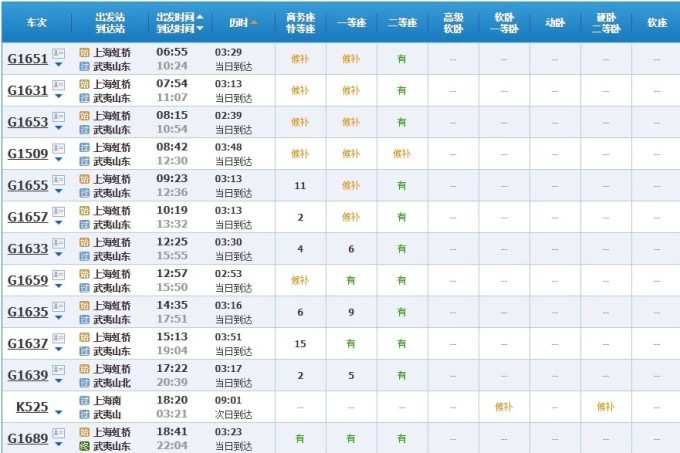Expand stop list arrow under G1631
Viewport: 680px width, 453px height.
pyautogui.click(x=59, y=96)
